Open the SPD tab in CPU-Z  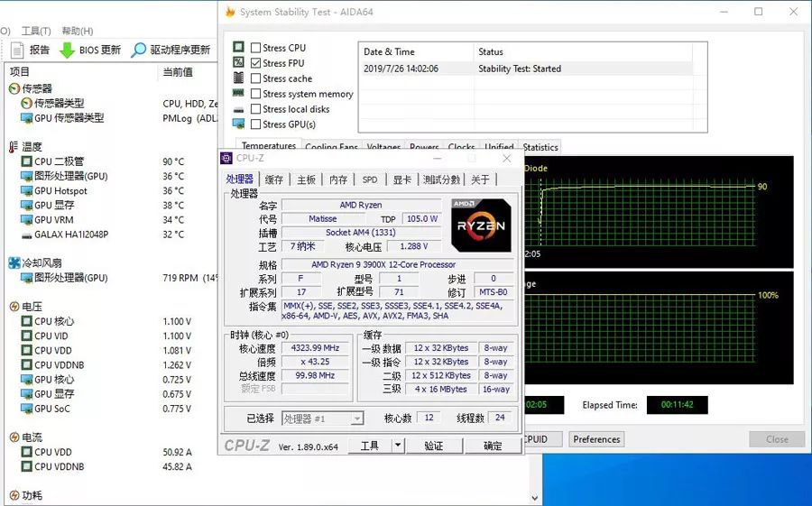click(x=370, y=179)
